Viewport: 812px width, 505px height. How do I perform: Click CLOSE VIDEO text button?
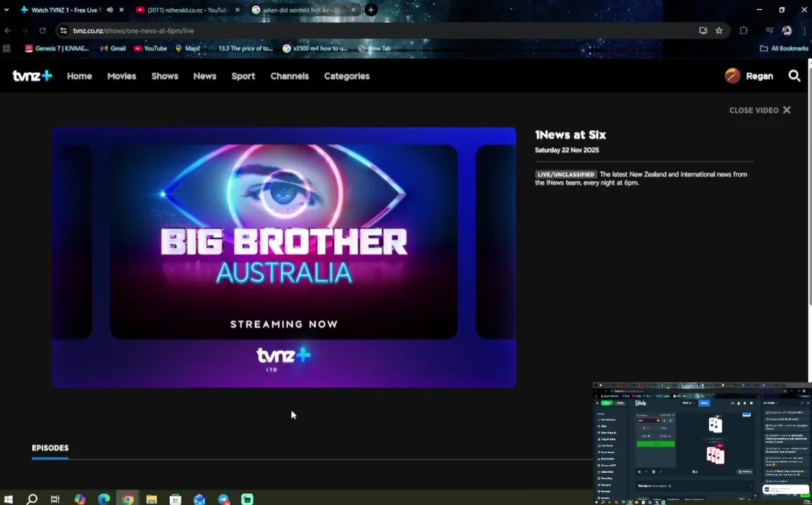point(754,110)
